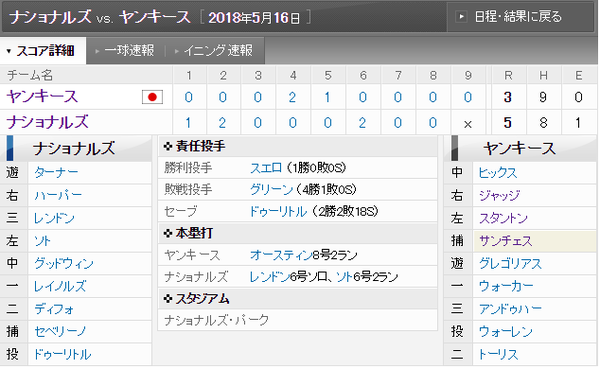Select the スコア詳細 tab
This screenshot has width=600, height=369.
pyautogui.click(x=43, y=51)
